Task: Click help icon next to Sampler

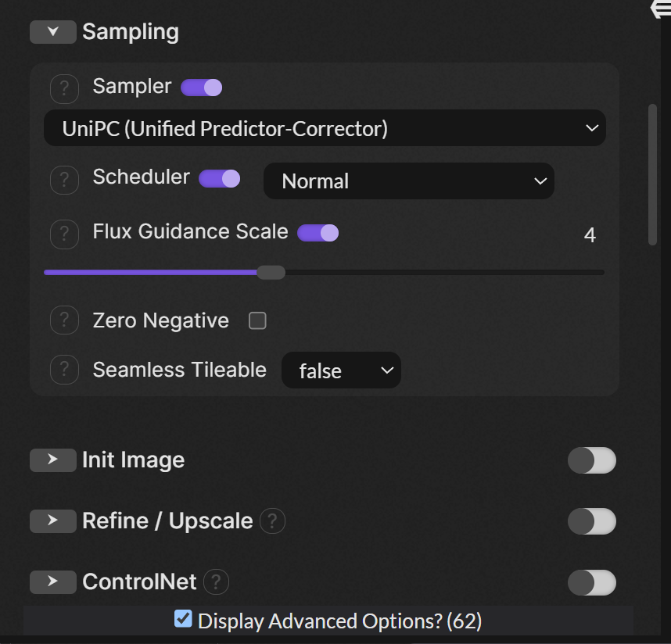Action: point(64,89)
